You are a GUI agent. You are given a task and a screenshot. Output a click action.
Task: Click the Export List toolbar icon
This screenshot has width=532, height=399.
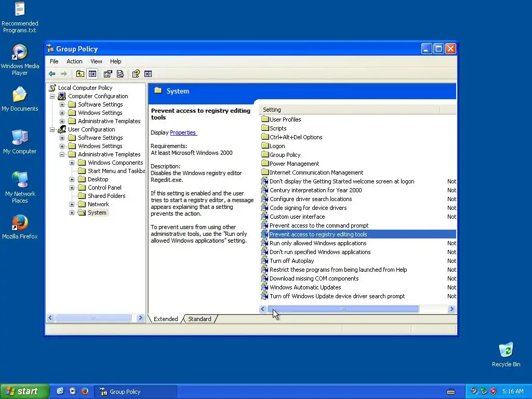click(120, 74)
